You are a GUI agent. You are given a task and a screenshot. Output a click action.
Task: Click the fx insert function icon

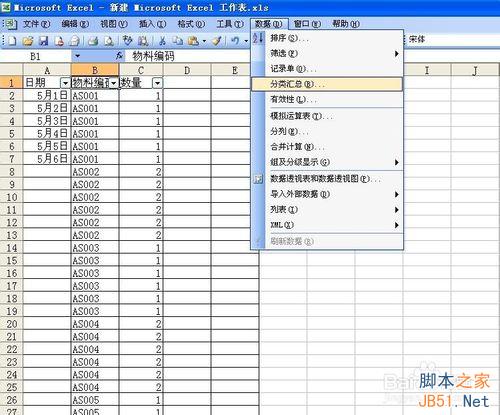[119, 56]
